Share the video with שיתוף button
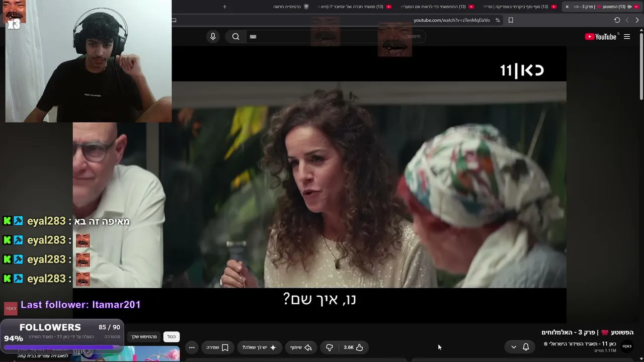The height and width of the screenshot is (362, 644). point(301,347)
